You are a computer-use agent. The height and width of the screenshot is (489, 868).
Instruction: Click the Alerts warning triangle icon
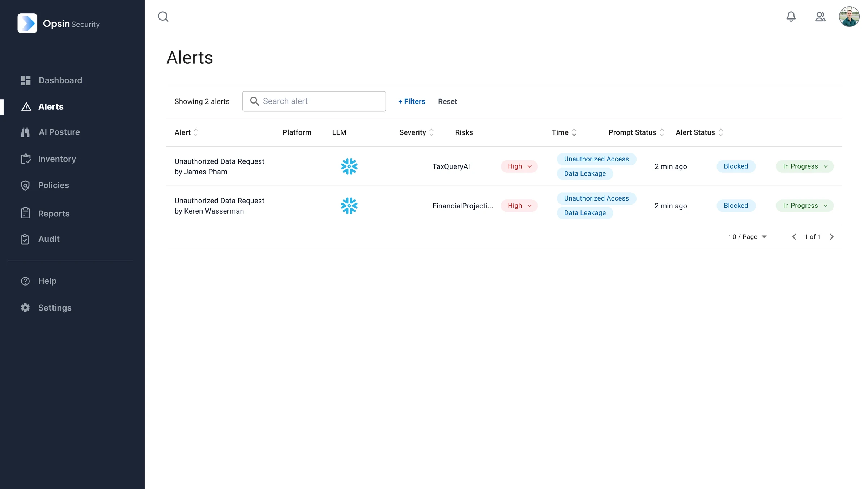(x=26, y=107)
